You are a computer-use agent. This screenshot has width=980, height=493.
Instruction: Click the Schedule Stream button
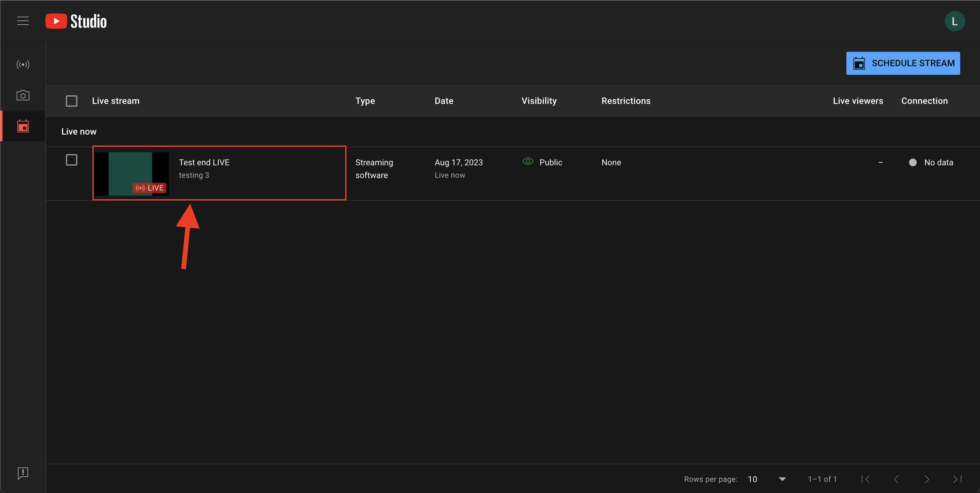point(903,63)
